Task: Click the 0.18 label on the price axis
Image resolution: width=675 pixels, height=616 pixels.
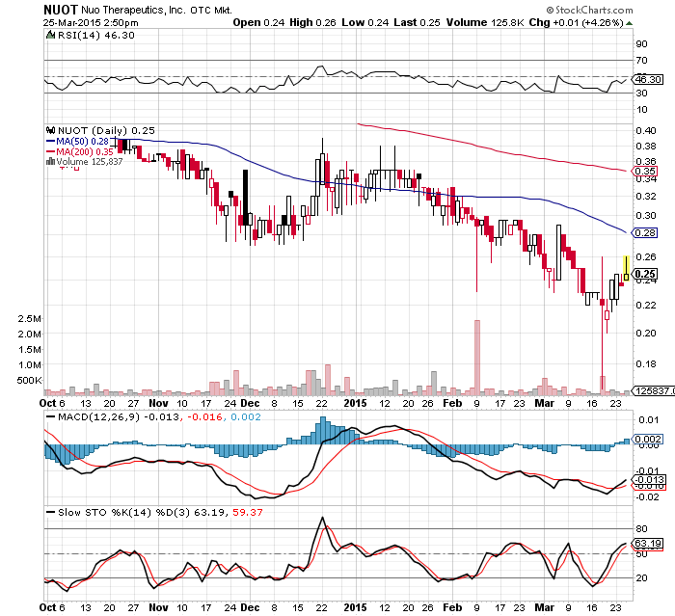Action: (x=646, y=364)
